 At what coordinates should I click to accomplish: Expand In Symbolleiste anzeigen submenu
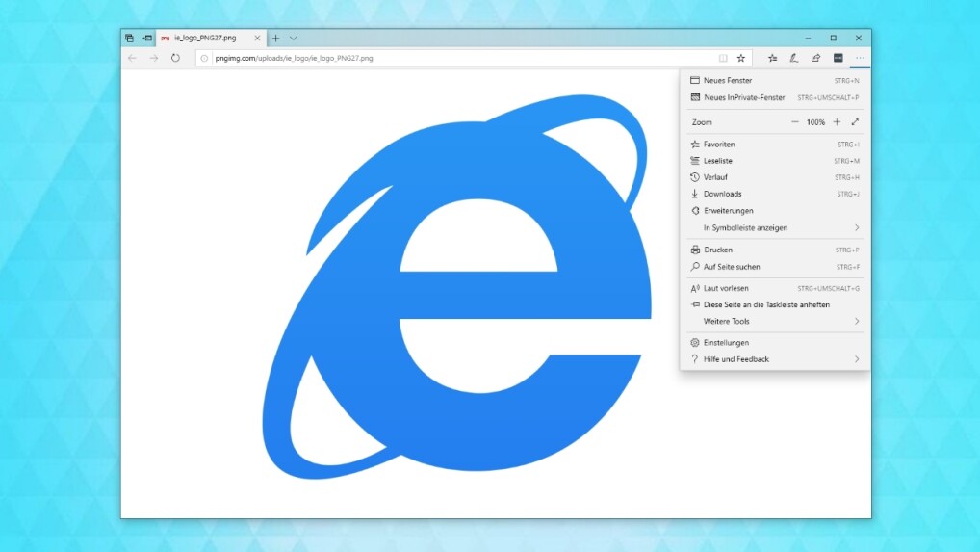(x=775, y=227)
